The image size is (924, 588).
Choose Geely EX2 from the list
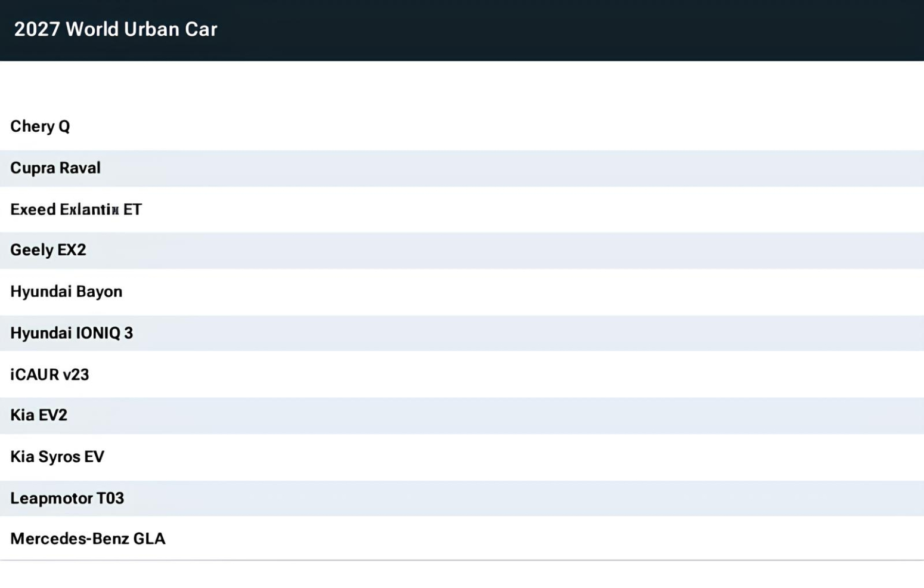click(462, 250)
